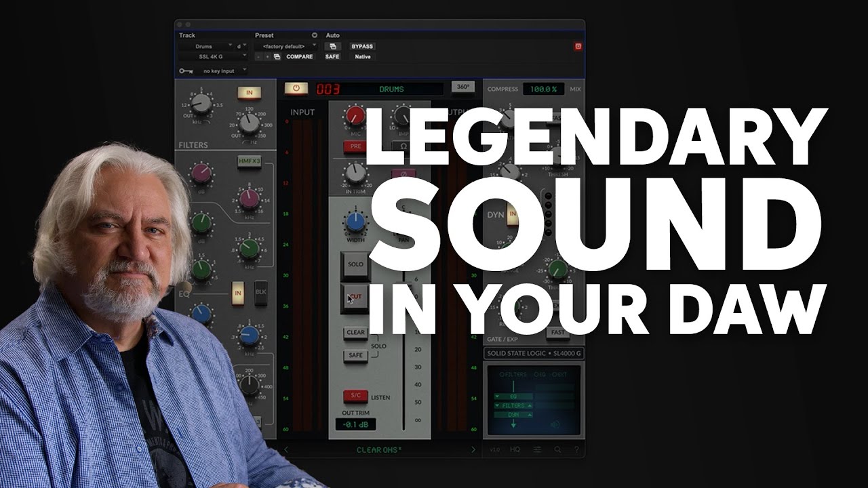Click the low-pass filter kHz knob

click(x=200, y=104)
